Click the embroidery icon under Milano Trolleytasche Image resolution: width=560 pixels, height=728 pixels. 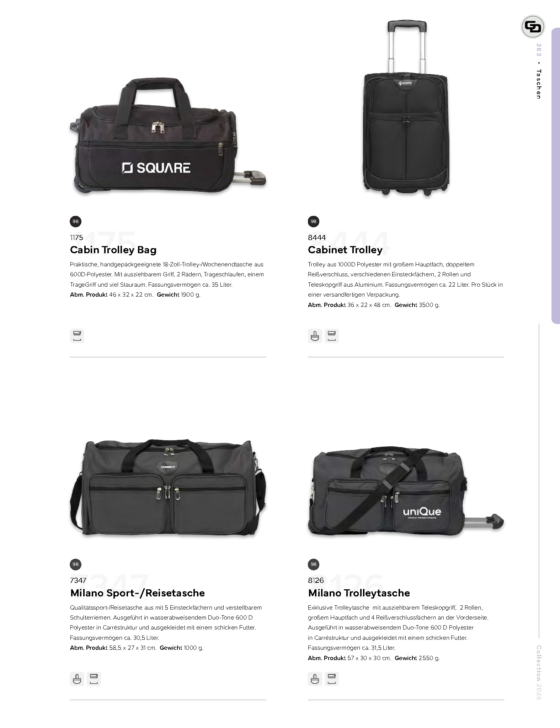coord(315,679)
